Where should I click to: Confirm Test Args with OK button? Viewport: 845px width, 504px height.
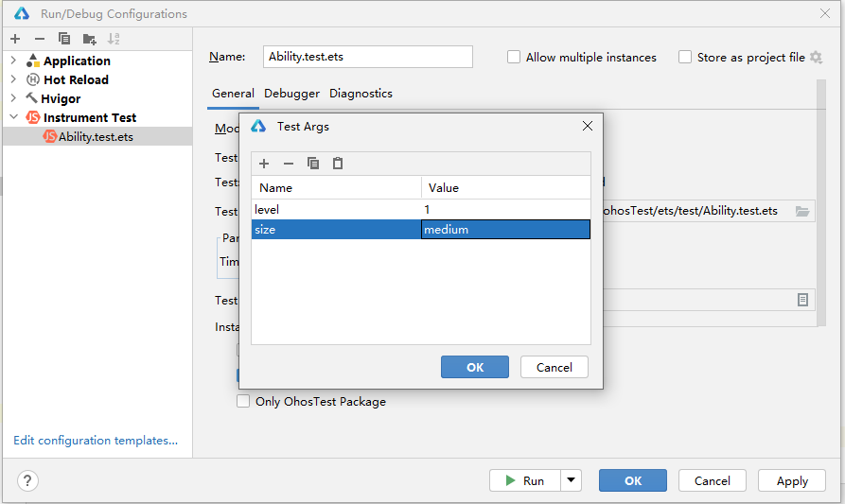click(x=475, y=367)
